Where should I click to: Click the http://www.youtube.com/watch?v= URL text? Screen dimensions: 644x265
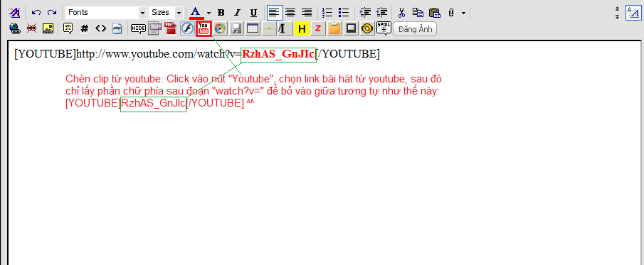pos(159,54)
